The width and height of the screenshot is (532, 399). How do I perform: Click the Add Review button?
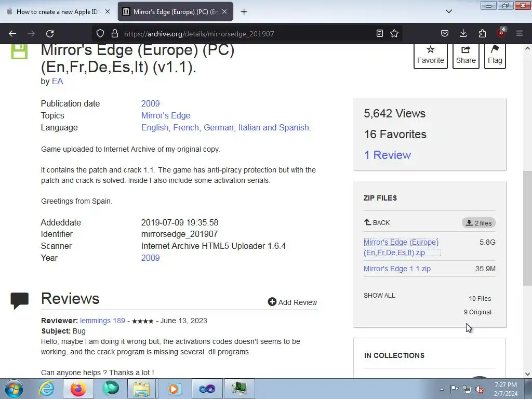pyautogui.click(x=292, y=302)
